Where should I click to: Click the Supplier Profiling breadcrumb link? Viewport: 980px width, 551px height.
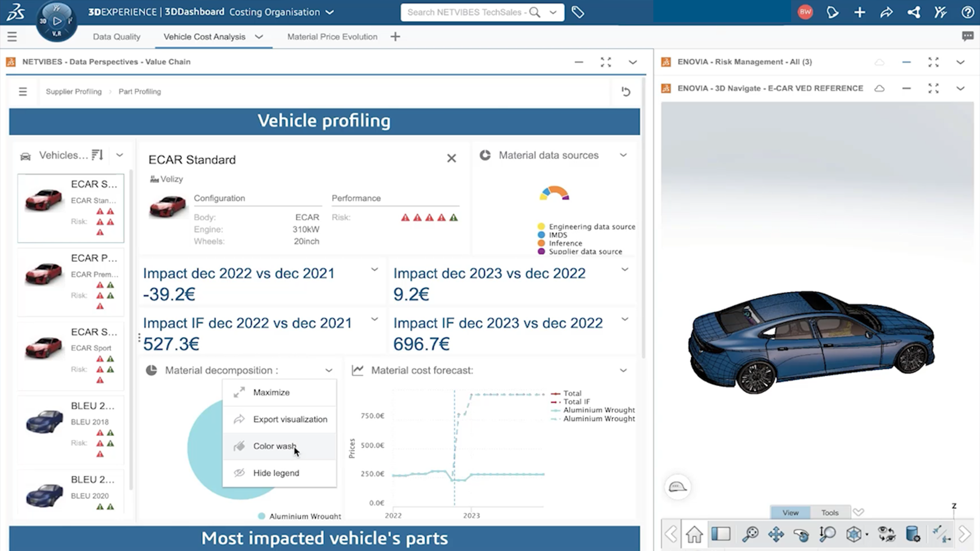pos(73,92)
